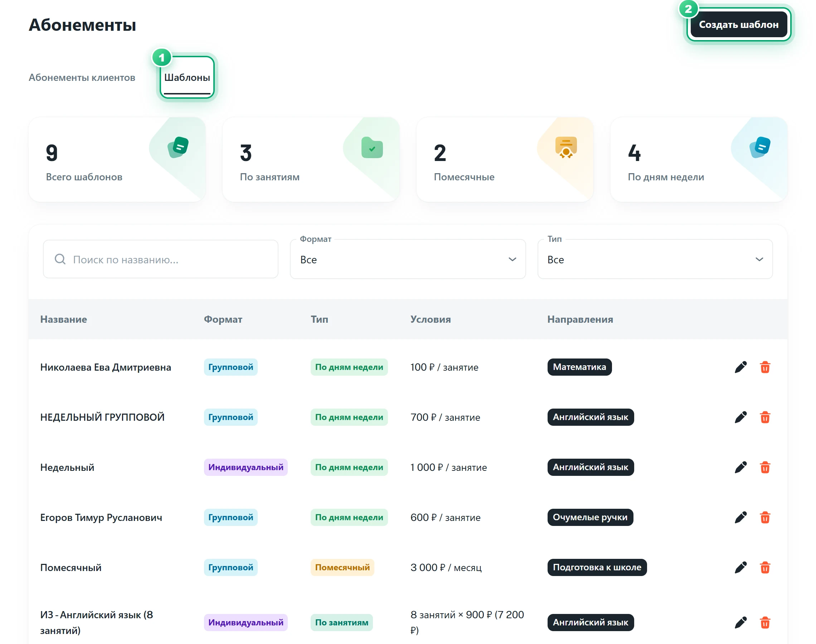Viewport: 816px width, 644px height.
Task: Click the По дням недели card icon
Action: pos(759,147)
